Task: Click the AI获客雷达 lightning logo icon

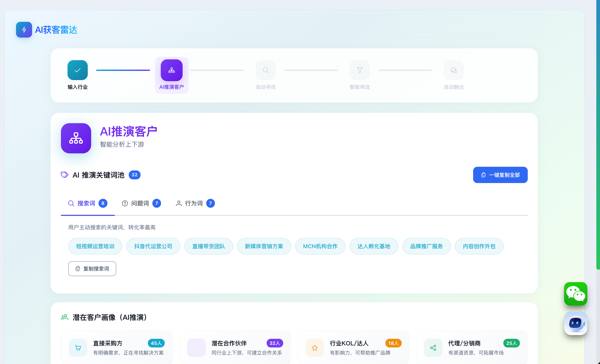Action: tap(24, 30)
